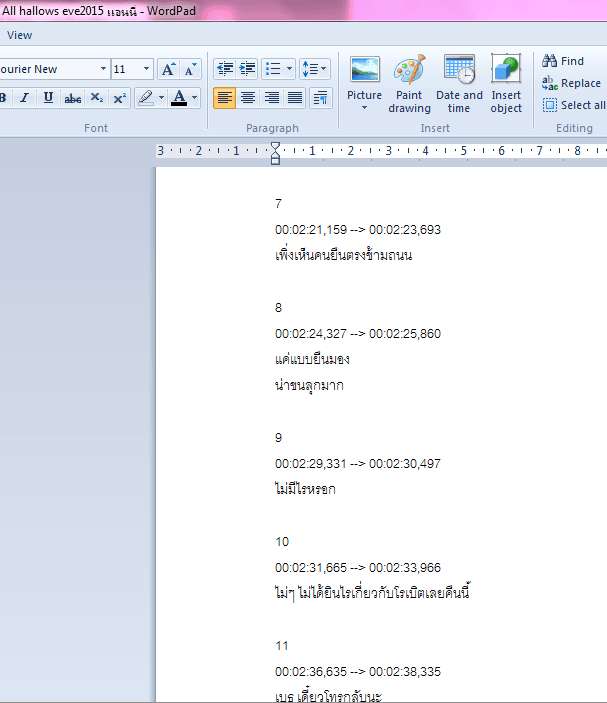Expand the Picture dropdown arrow
Screen dimensions: 607x703
pos(364,108)
